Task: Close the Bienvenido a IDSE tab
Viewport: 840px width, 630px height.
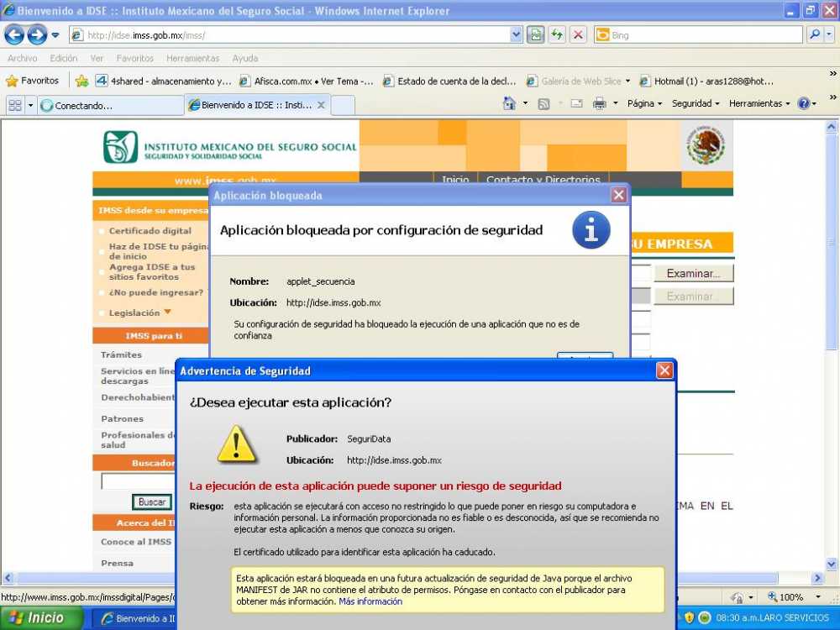Action: (x=321, y=105)
